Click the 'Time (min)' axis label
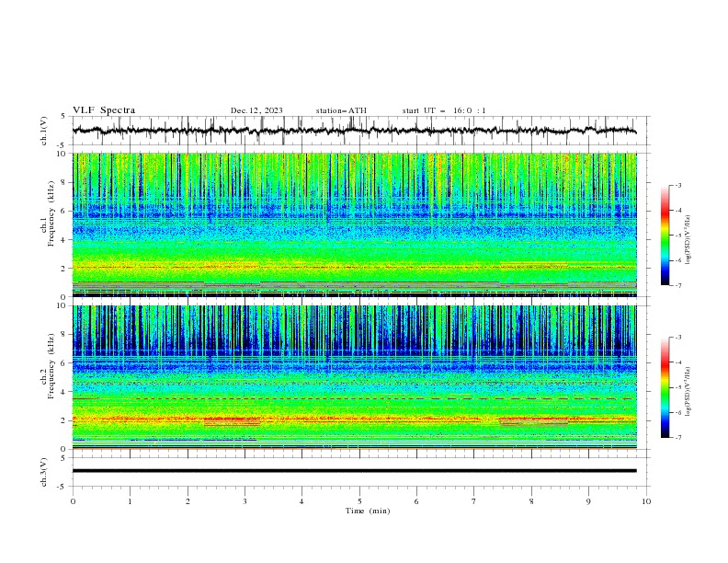Viewport: 728px width, 563px height. coord(368,511)
